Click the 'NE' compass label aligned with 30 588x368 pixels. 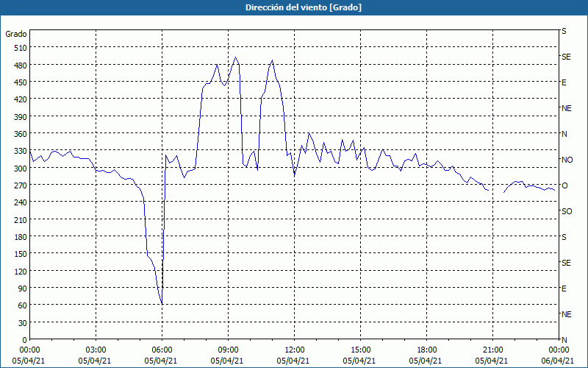pos(567,314)
